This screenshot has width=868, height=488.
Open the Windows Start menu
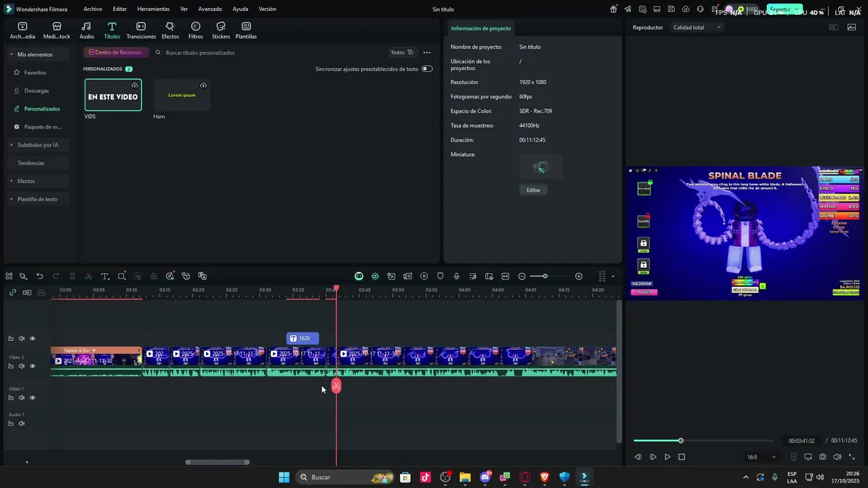pyautogui.click(x=284, y=477)
